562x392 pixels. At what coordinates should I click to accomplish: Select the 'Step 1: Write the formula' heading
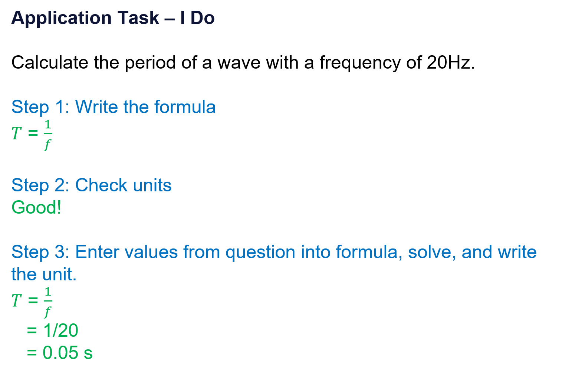[x=113, y=107]
